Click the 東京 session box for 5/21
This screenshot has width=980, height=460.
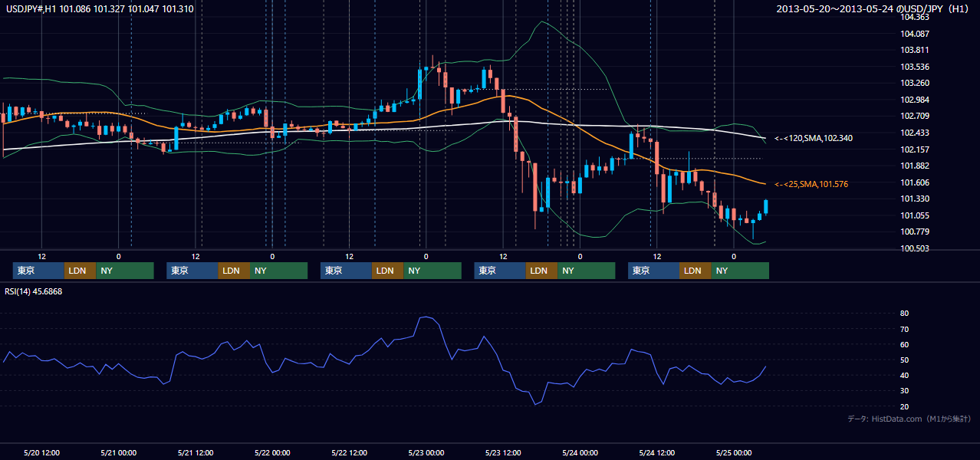[x=192, y=271]
